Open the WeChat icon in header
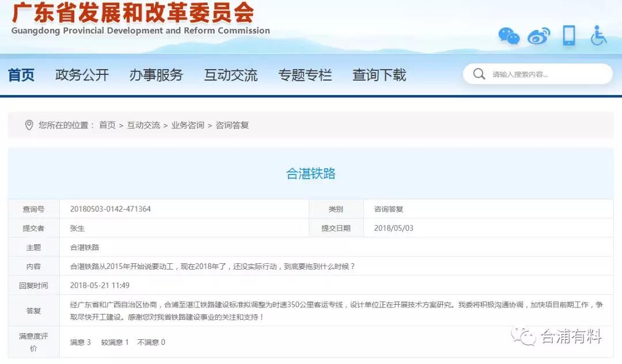622x364 pixels. pyautogui.click(x=509, y=36)
